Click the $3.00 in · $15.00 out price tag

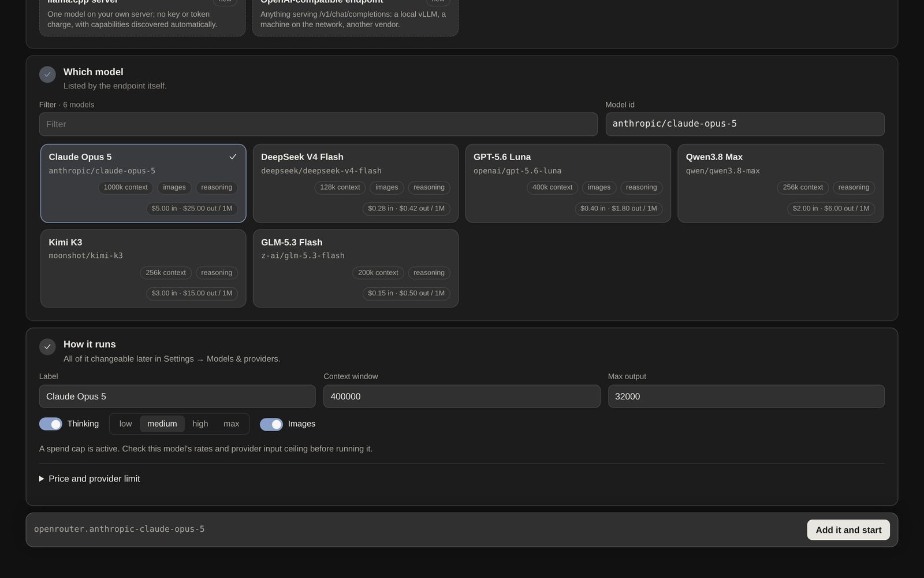(192, 294)
